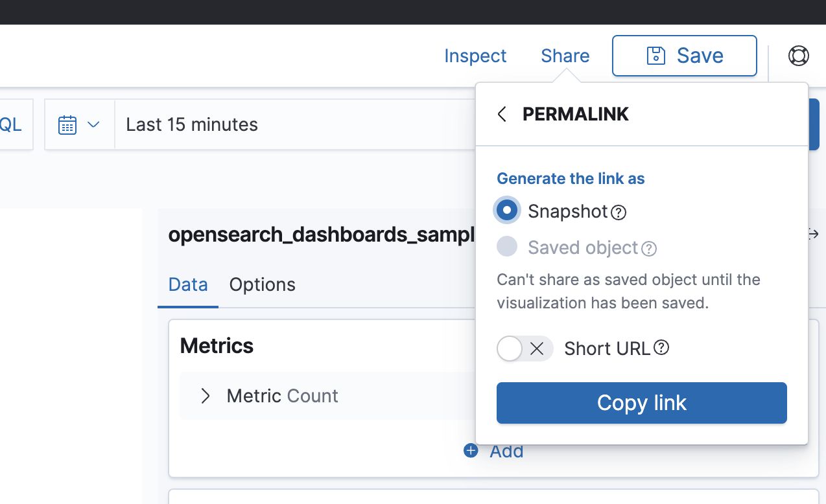Click the help icon next to Saved object
Screen dimensions: 826x504
(648, 249)
